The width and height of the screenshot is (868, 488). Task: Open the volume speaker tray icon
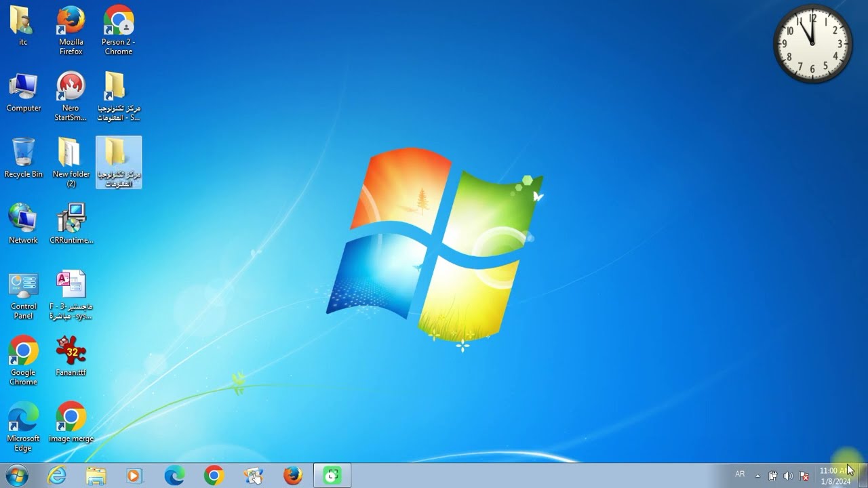(x=788, y=476)
